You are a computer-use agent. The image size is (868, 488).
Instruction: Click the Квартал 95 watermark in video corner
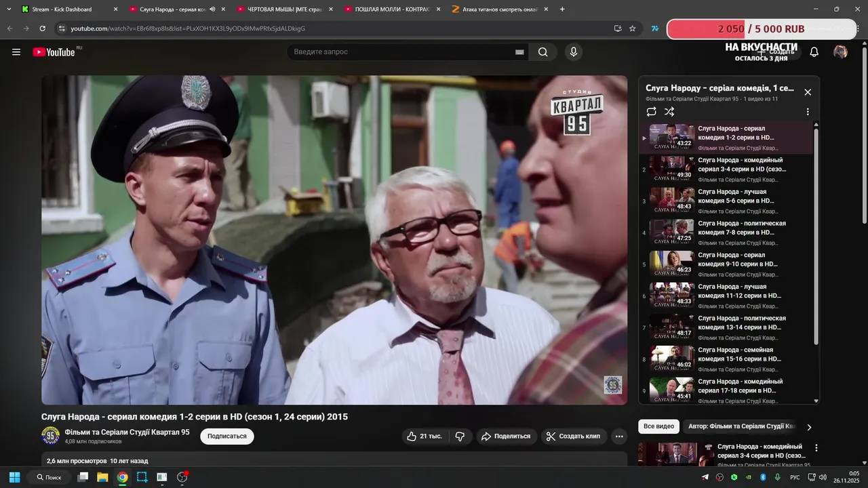point(613,385)
